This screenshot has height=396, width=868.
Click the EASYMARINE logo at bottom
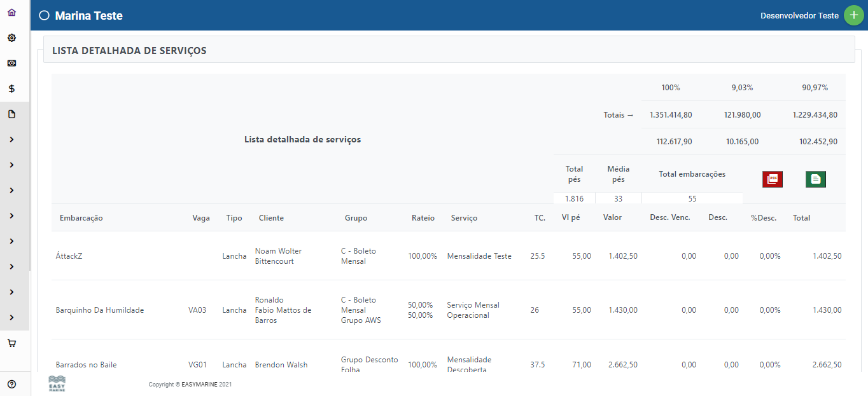pyautogui.click(x=56, y=383)
